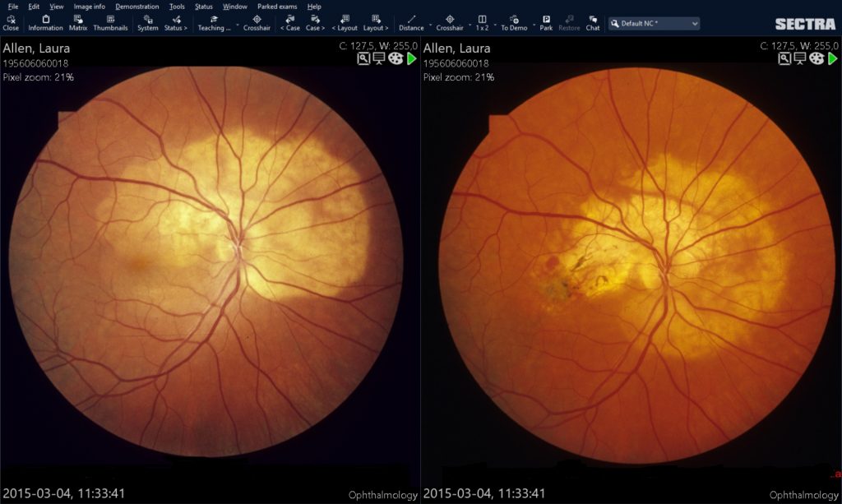The height and width of the screenshot is (504, 842).
Task: Toggle film reel icon in right viewport
Action: click(x=816, y=58)
